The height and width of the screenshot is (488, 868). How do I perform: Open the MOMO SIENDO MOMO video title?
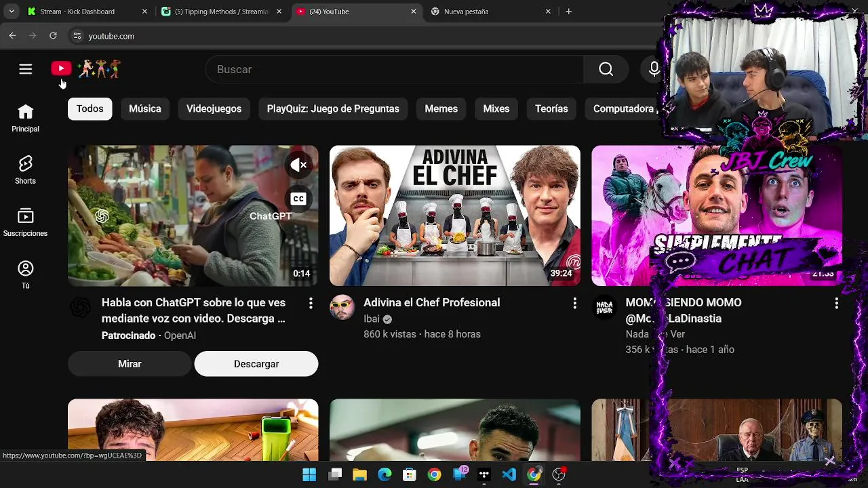point(684,310)
